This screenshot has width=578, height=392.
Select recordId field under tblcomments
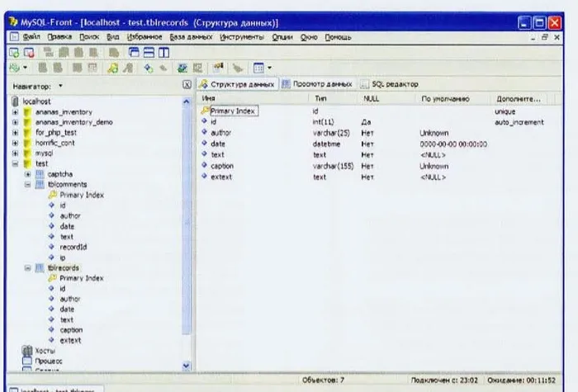point(73,247)
